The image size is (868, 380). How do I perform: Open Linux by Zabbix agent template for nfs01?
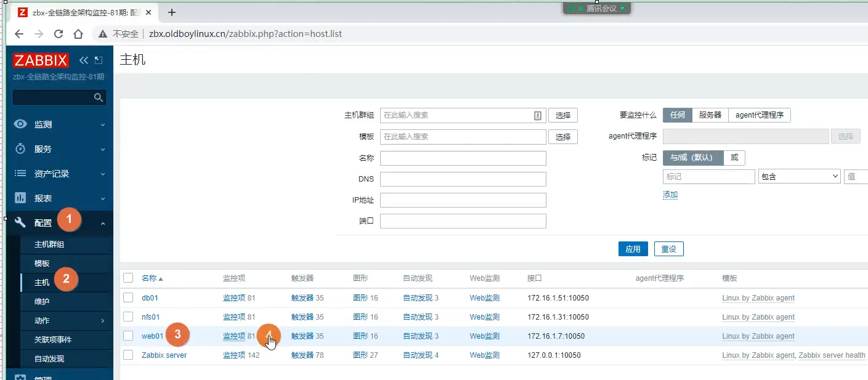(758, 317)
